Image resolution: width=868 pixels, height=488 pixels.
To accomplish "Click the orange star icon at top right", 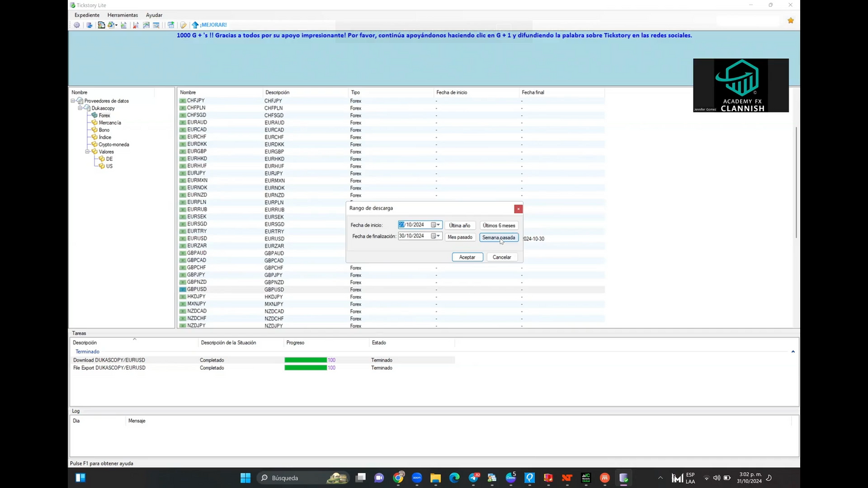I will (x=791, y=20).
